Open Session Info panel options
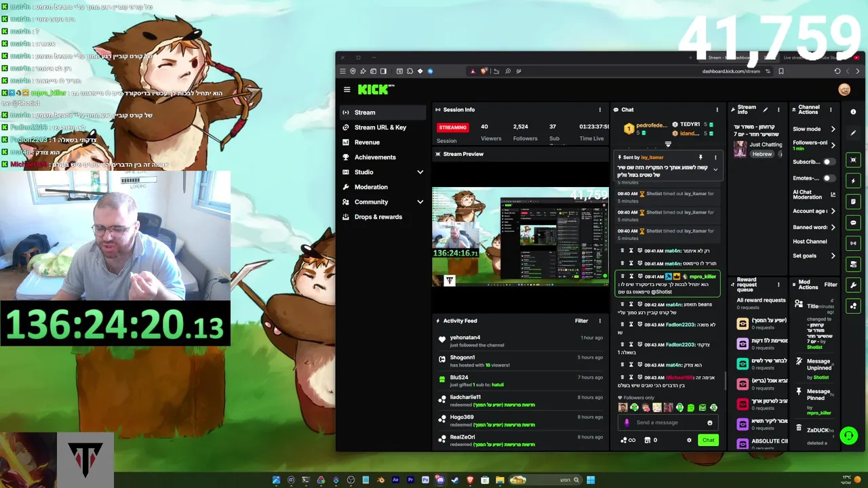Screen dimensions: 868x488 click(599, 110)
